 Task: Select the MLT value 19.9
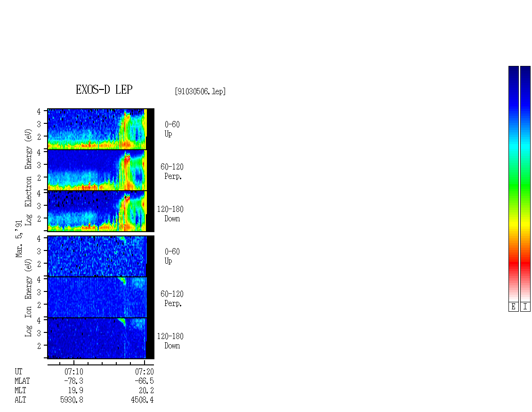click(76, 391)
